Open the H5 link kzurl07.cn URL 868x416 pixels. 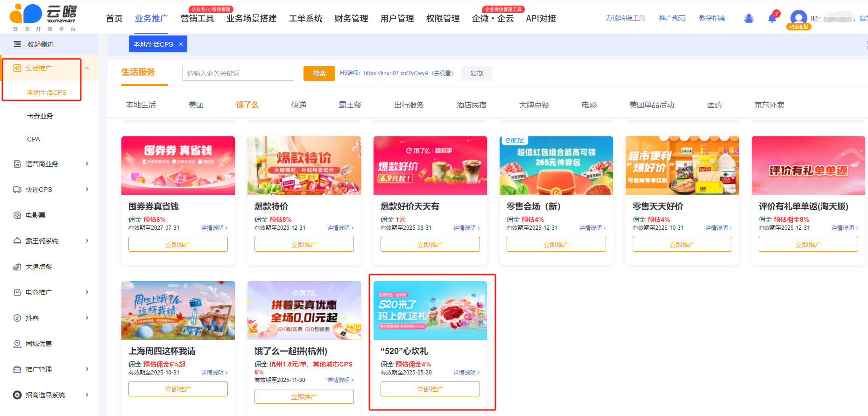coord(396,73)
